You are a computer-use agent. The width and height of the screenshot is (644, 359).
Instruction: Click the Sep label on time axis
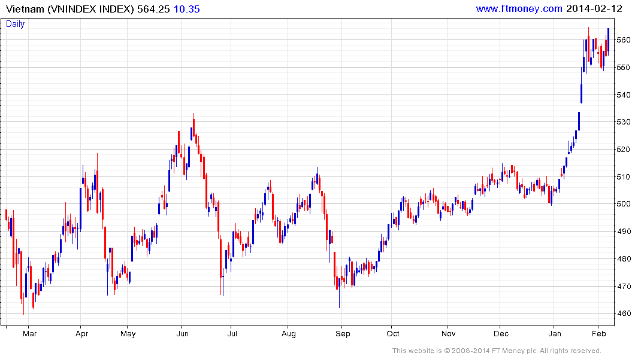tap(343, 334)
